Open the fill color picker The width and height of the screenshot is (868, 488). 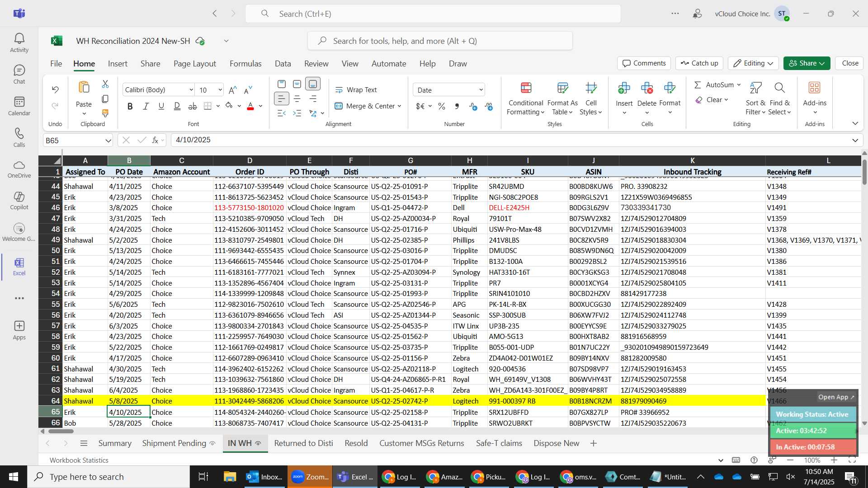point(239,106)
